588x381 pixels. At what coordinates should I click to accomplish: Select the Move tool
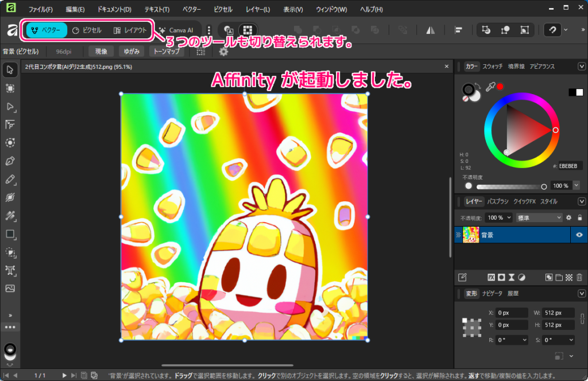click(10, 69)
